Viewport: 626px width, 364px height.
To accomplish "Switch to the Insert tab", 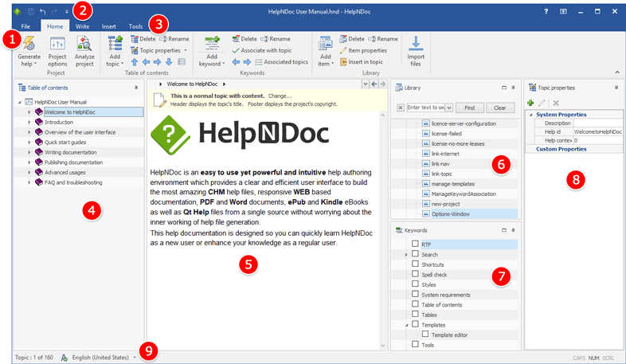I will (108, 26).
